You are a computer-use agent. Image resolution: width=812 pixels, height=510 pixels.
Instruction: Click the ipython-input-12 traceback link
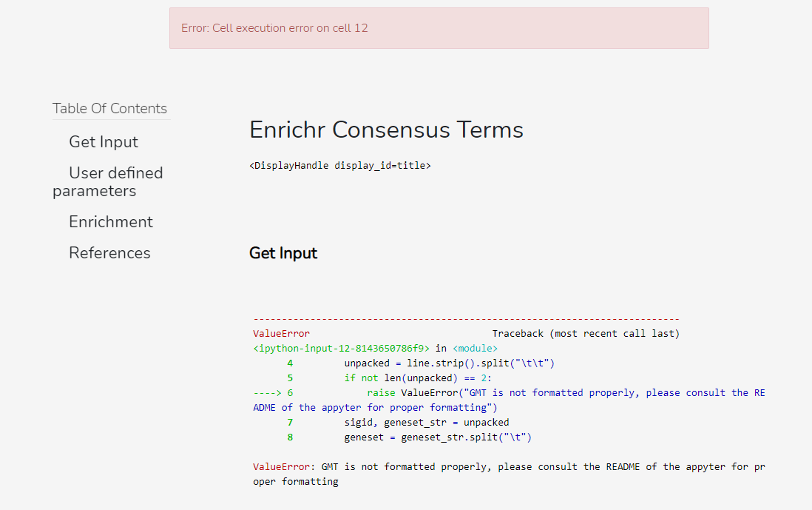coord(335,348)
